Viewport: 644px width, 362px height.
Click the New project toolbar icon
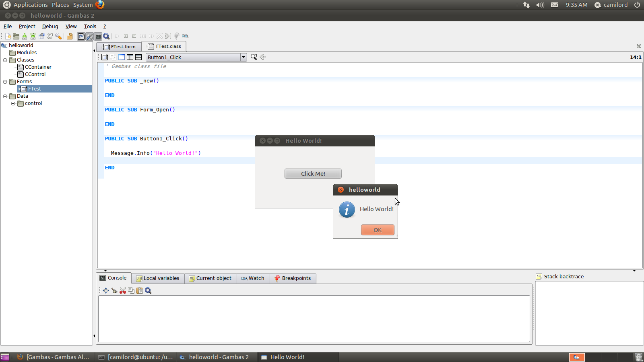[x=8, y=36]
